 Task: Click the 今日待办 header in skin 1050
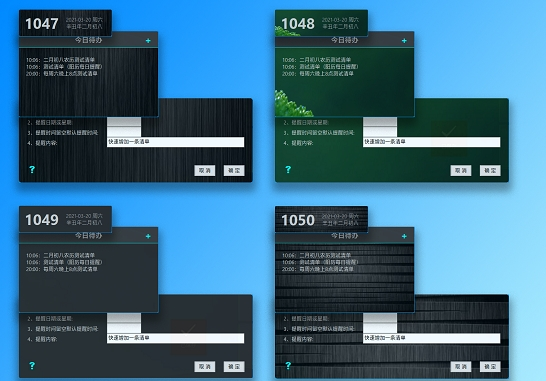pyautogui.click(x=344, y=236)
